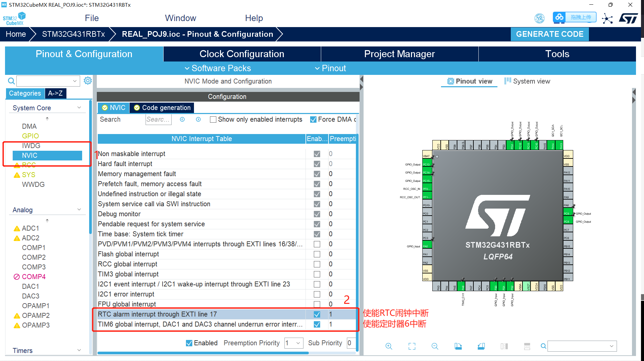Click the STM32CubeMX logo
This screenshot has width=644, height=361.
point(14,18)
